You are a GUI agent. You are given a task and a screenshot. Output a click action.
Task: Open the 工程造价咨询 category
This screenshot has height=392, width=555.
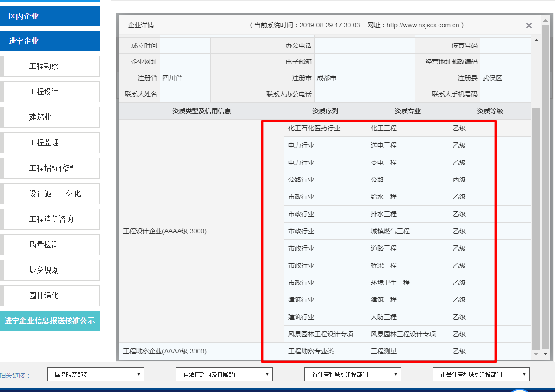point(50,219)
